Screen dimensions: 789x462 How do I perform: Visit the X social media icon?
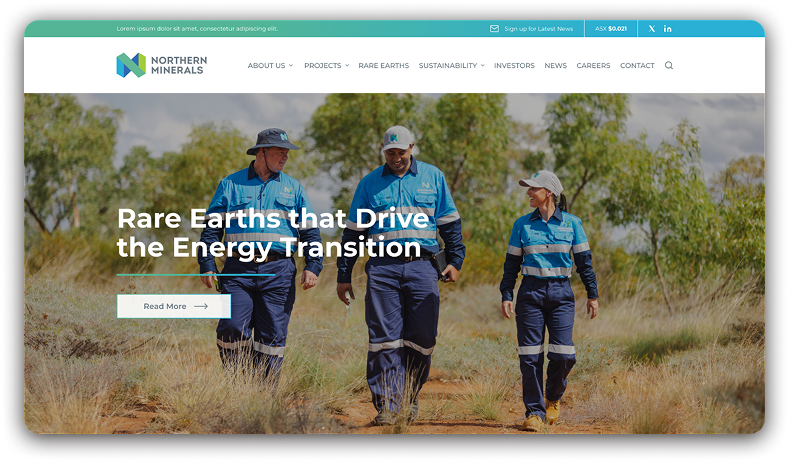point(652,29)
